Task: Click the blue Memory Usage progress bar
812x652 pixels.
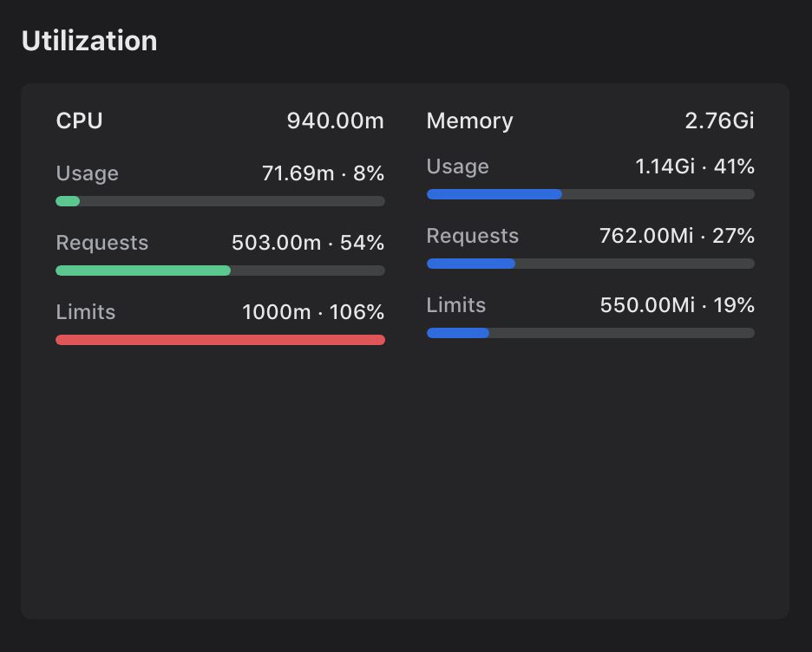Action: pyautogui.click(x=591, y=194)
